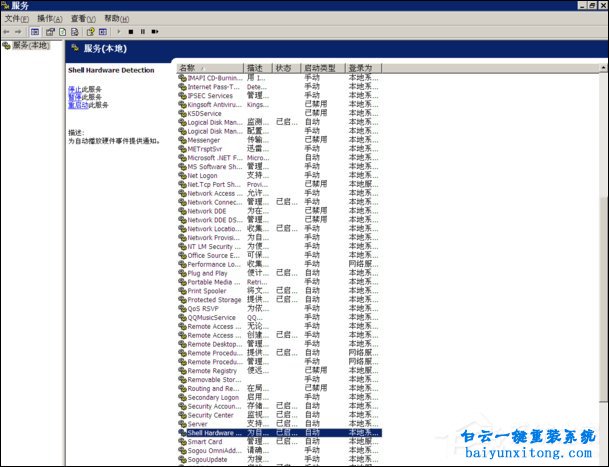This screenshot has height=467, width=609.
Task: Click the Help question mark toolbar icon
Action: (x=90, y=32)
